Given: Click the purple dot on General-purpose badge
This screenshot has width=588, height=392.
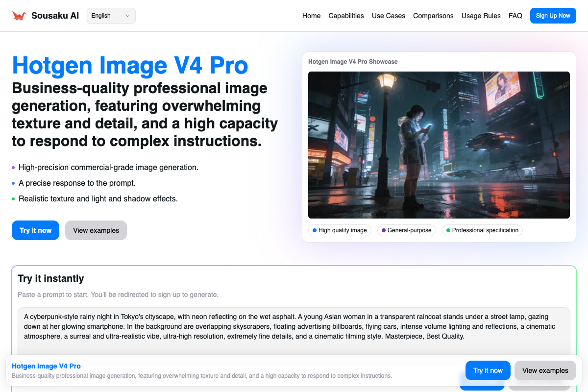Looking at the screenshot, I should (x=382, y=230).
